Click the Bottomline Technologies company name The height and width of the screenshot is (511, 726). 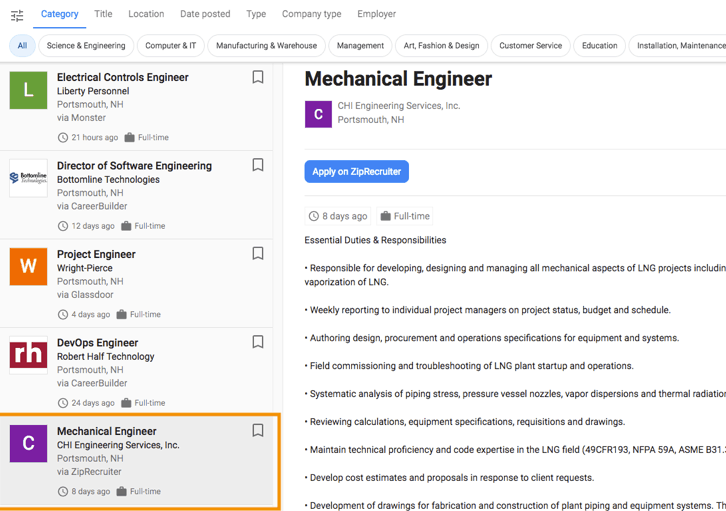point(108,180)
